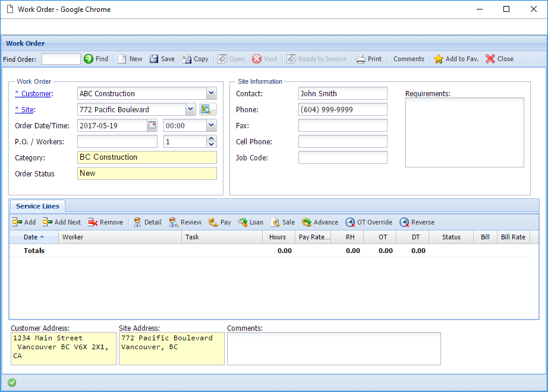Click the Find button to search work orders
Screen dimensions: 548x392
click(x=96, y=59)
